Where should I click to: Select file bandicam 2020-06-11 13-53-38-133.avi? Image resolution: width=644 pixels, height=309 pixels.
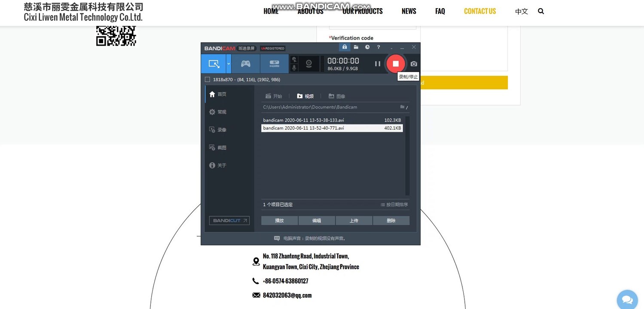click(x=332, y=120)
